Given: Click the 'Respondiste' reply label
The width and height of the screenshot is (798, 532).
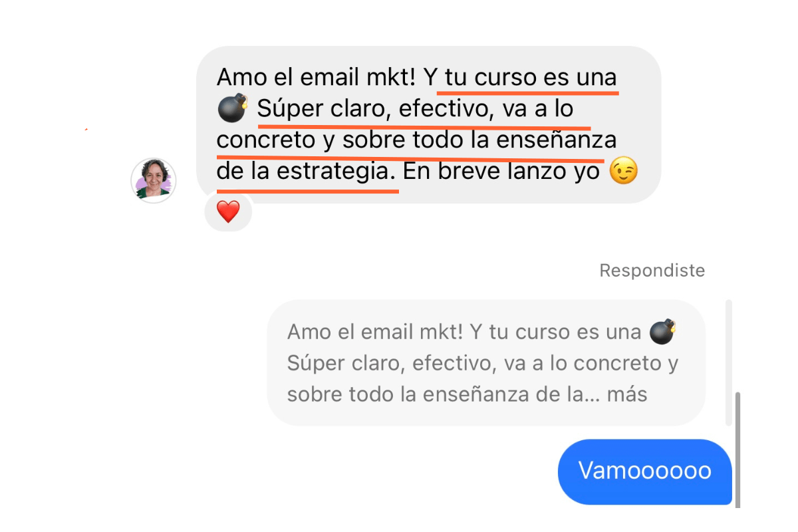Looking at the screenshot, I should coord(652,271).
